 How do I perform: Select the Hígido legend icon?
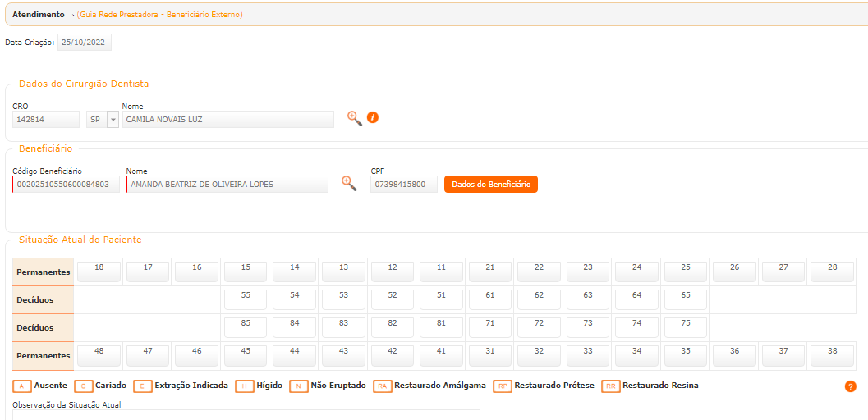click(244, 386)
